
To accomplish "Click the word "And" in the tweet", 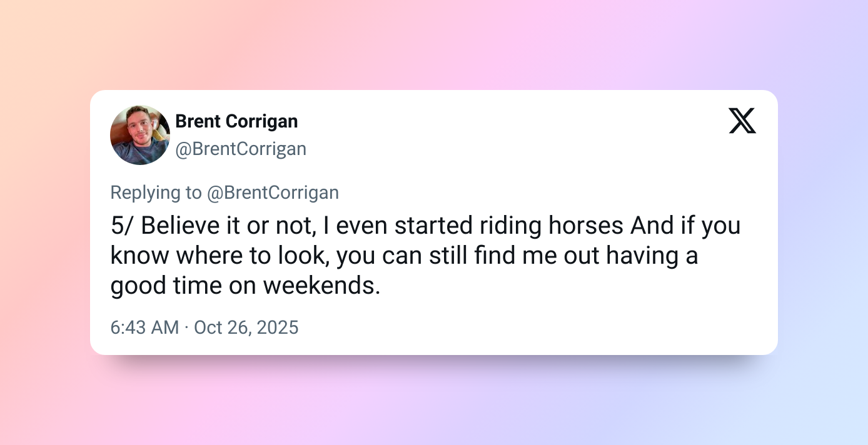I will click(x=652, y=226).
